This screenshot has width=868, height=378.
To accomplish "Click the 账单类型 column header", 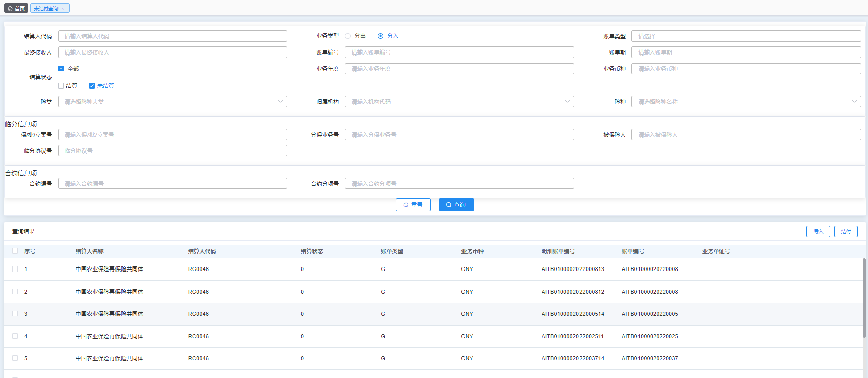I will (392, 251).
